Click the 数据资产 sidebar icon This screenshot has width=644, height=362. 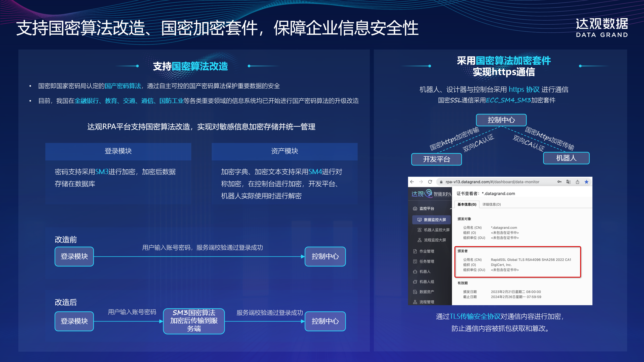click(x=415, y=292)
